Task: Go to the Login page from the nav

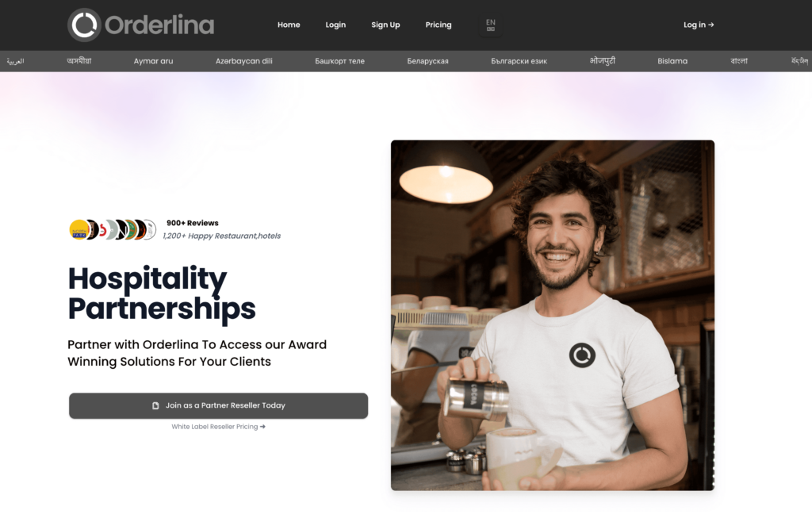Action: (335, 25)
